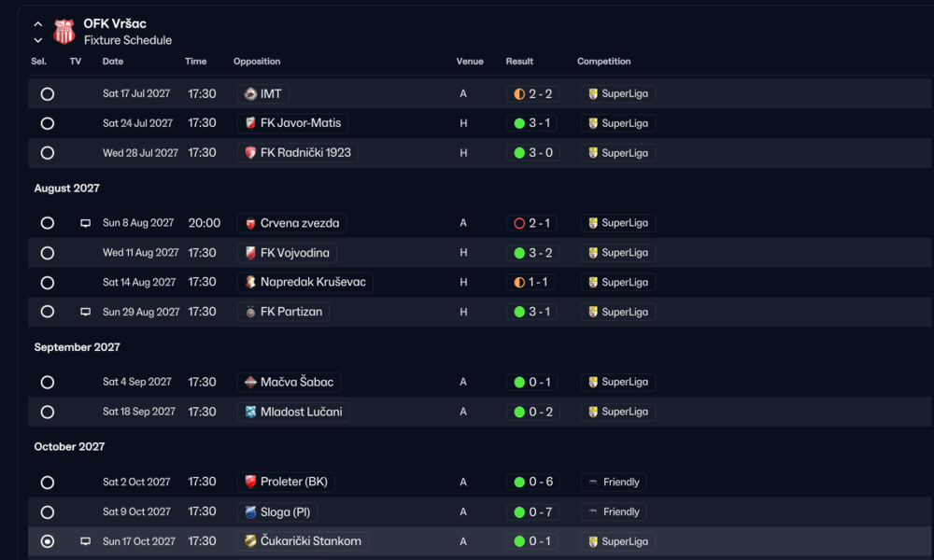Viewport: 934px width, 560px height.
Task: Click green win indicator on Proleter 0-6 result
Action: 519,482
